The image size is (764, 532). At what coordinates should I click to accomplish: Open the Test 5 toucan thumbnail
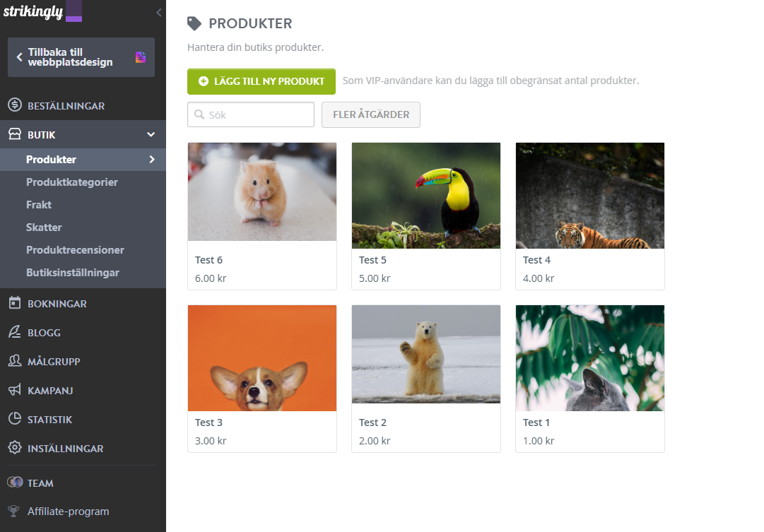(x=426, y=196)
